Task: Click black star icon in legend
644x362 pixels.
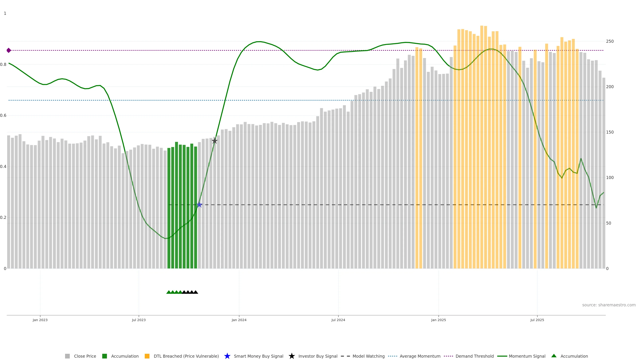Action: (x=291, y=356)
